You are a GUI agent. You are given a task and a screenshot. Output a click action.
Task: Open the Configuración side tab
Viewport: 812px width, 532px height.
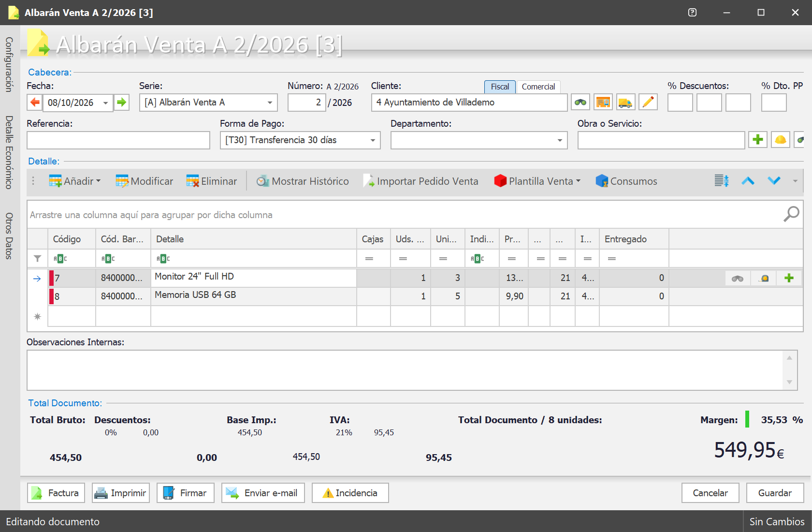click(9, 64)
